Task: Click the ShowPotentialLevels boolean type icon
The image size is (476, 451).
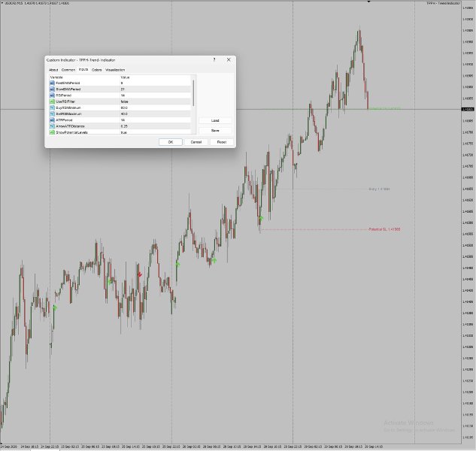Action: [x=52, y=132]
